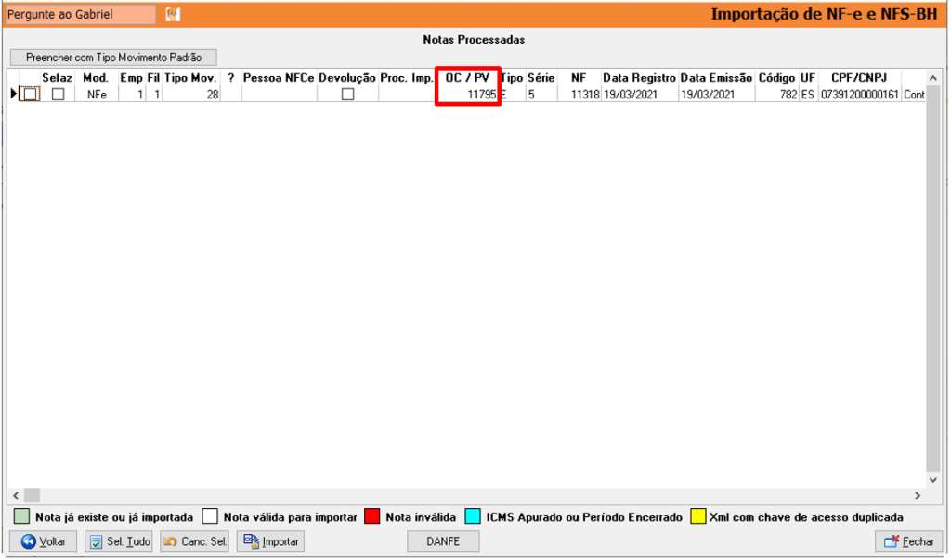
Task: Click the Data Registro column header
Action: [639, 78]
